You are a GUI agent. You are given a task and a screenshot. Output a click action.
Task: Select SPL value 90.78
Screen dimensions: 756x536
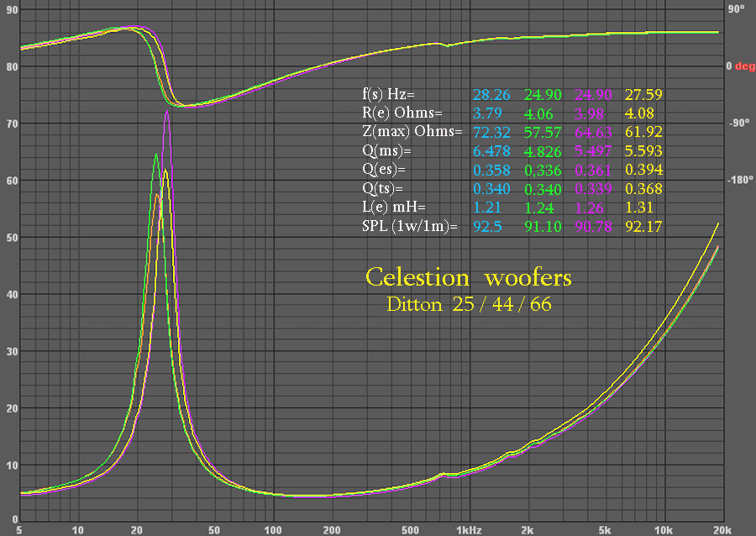pyautogui.click(x=593, y=227)
